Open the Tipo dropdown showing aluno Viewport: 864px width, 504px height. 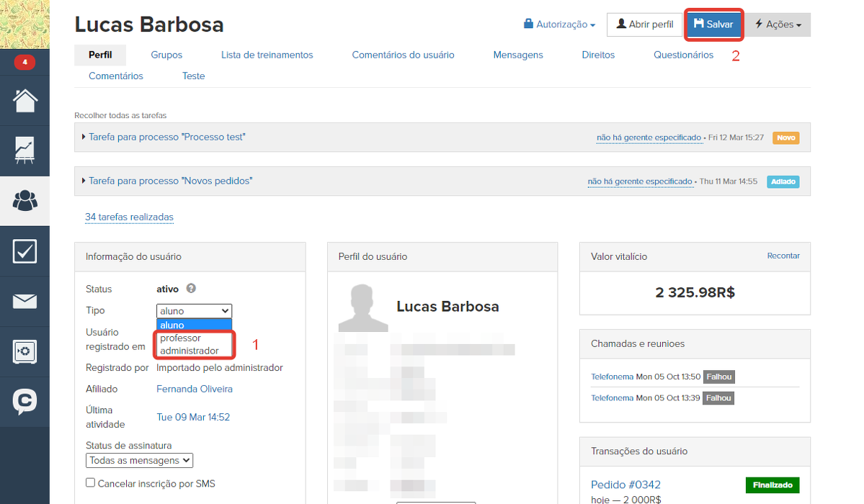coord(194,311)
